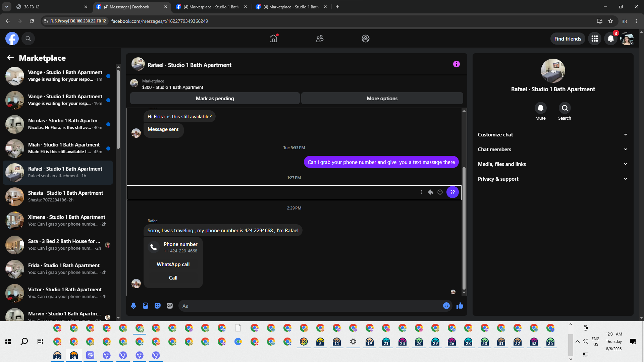Expand the Chat members section
644x362 pixels.
[x=552, y=149]
